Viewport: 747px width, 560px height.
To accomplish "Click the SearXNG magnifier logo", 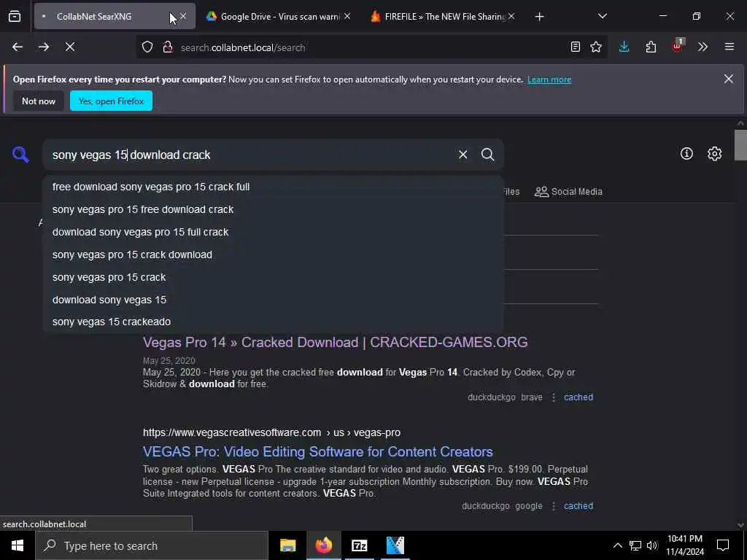I will tap(20, 155).
